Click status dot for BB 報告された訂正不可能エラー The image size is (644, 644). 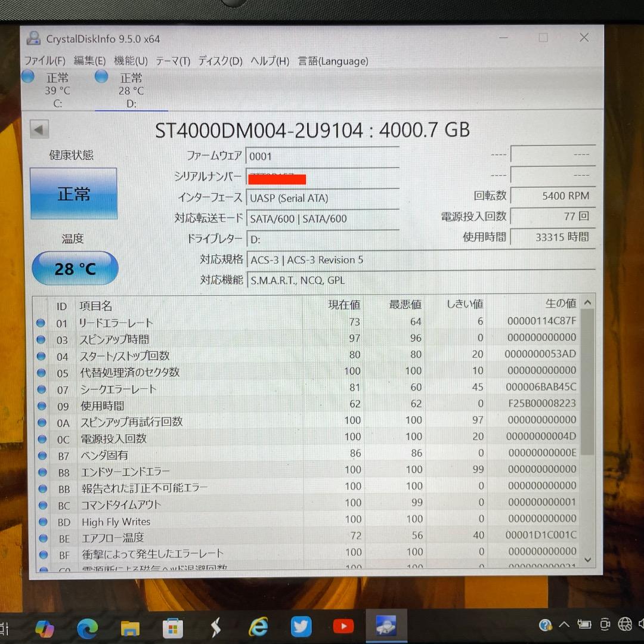43,489
